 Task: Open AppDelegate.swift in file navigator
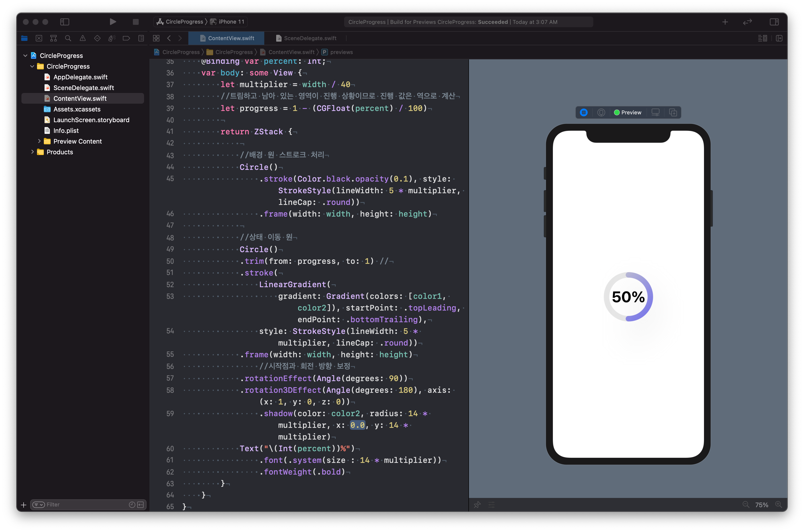click(x=80, y=77)
